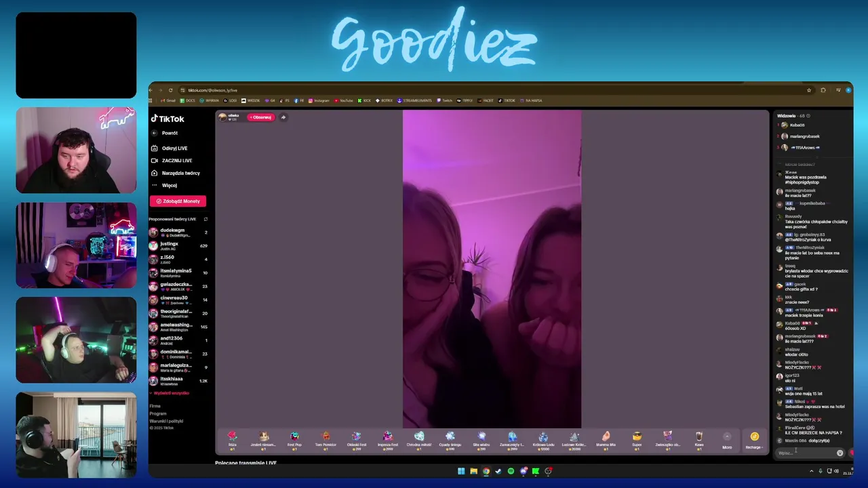Send the Kawa gift
The image size is (868, 488).
(698, 439)
